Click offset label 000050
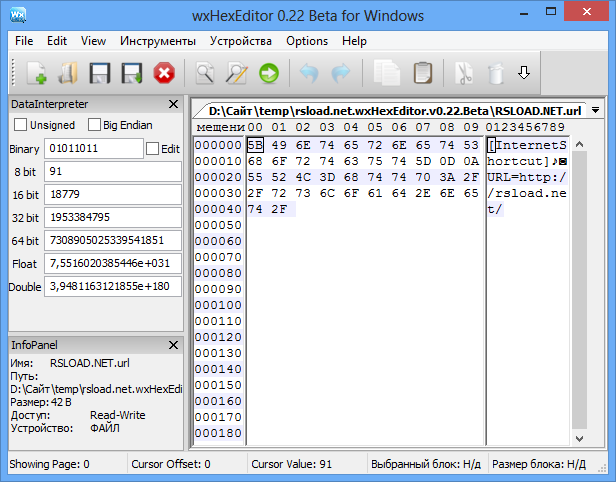The height and width of the screenshot is (482, 616). point(218,225)
